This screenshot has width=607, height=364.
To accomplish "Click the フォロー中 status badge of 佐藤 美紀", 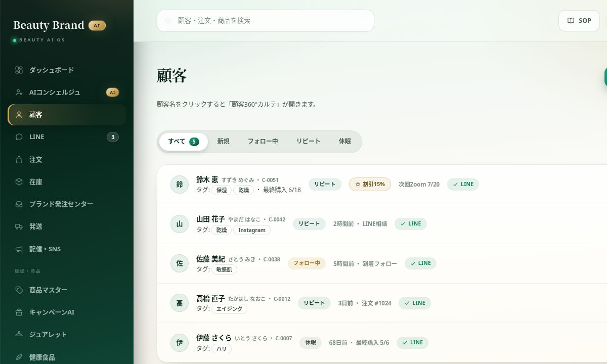I will (x=307, y=263).
